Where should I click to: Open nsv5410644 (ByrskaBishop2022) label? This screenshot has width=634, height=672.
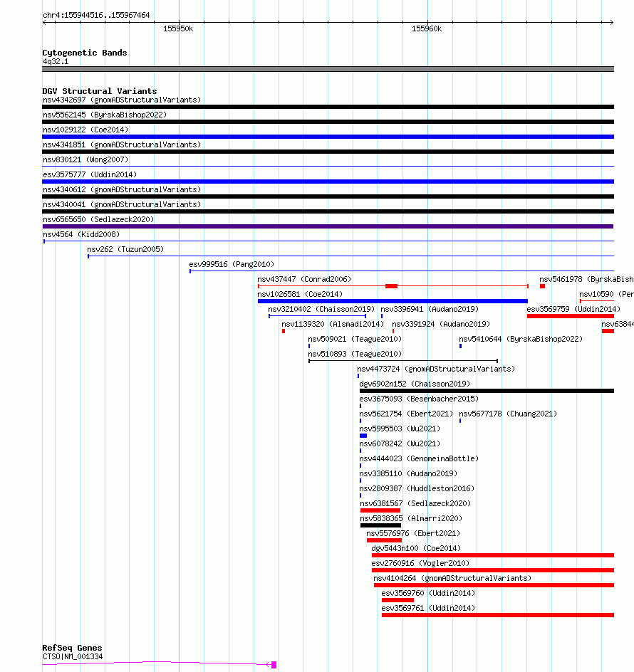pyautogui.click(x=521, y=340)
